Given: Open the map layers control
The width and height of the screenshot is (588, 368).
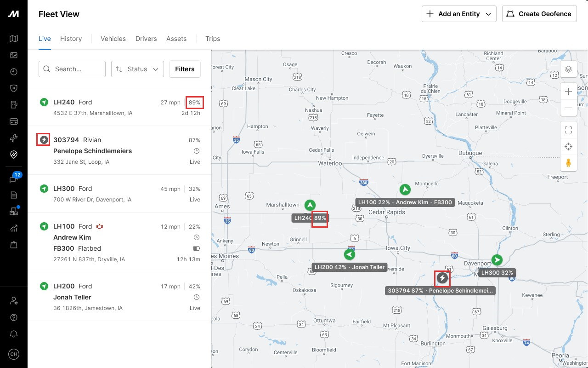Looking at the screenshot, I should 569,69.
